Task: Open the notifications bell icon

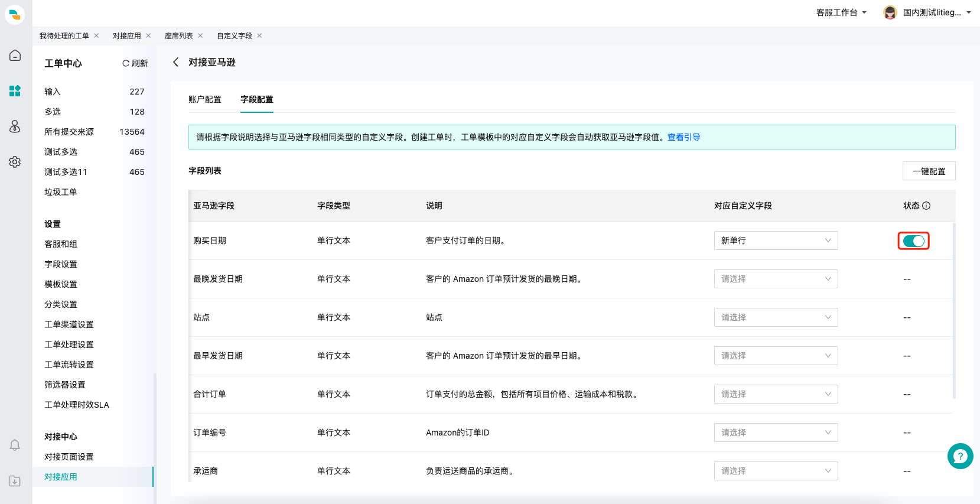Action: tap(15, 445)
